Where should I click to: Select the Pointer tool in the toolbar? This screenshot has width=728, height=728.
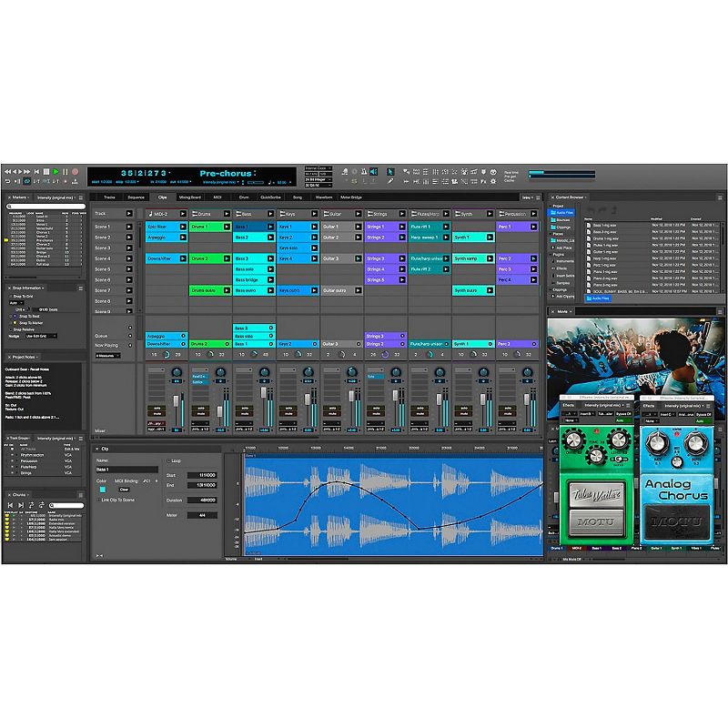[390, 171]
